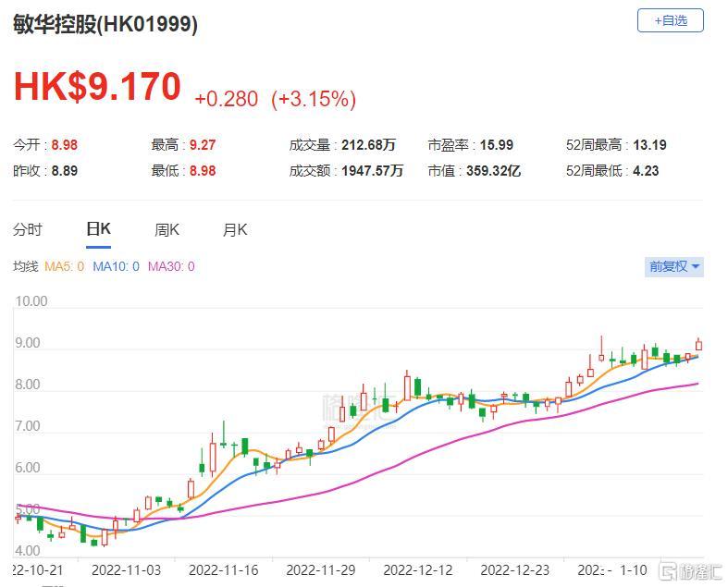Click the 市盈率 value 15.99

[497, 145]
